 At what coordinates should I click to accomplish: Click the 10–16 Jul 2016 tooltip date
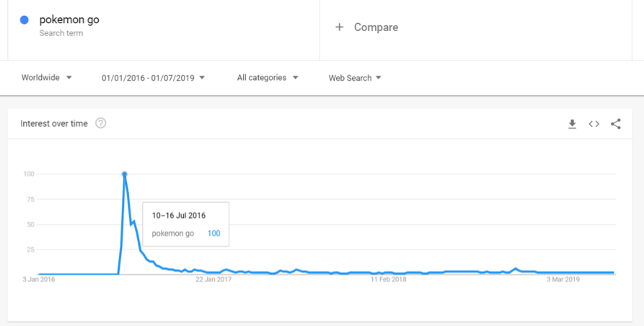[178, 215]
